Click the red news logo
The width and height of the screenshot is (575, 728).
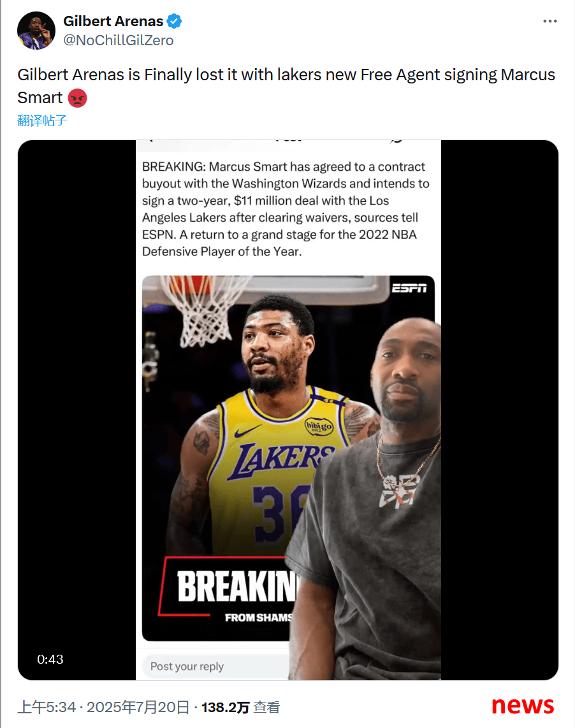[x=523, y=705]
